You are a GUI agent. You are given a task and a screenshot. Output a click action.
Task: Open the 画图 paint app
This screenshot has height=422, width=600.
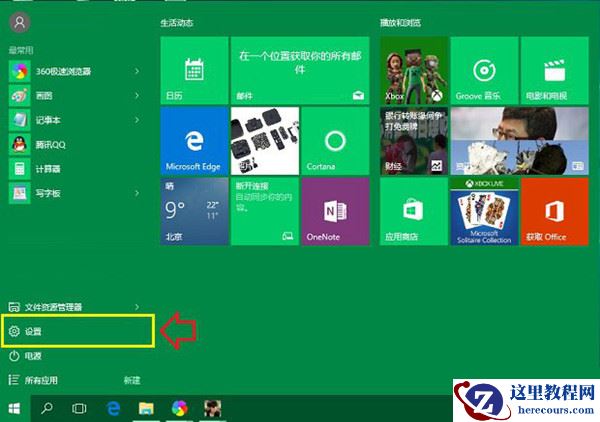pos(75,96)
